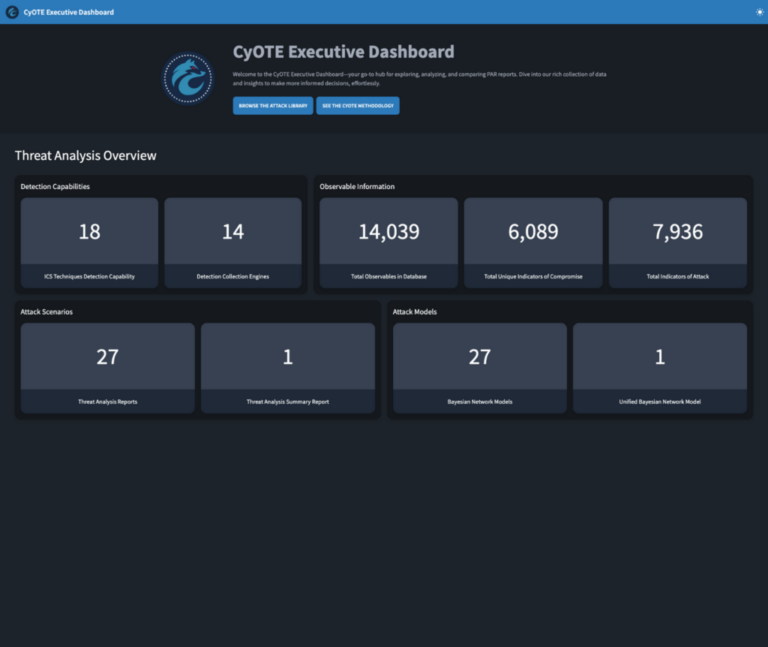This screenshot has height=647, width=768.
Task: Click the Threat Analysis Overview heading
Action: [86, 156]
